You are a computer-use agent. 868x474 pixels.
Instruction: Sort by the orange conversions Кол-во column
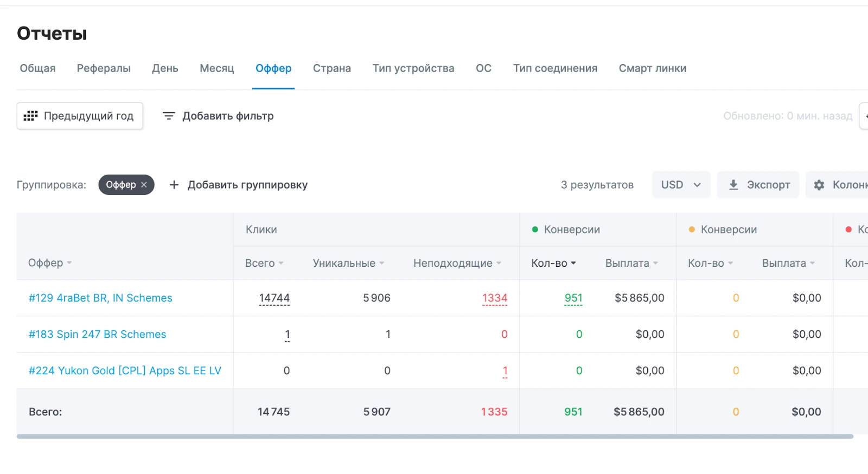(x=710, y=263)
